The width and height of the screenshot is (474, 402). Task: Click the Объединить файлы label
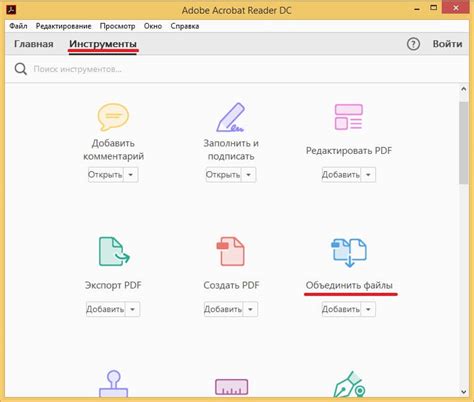(x=349, y=285)
